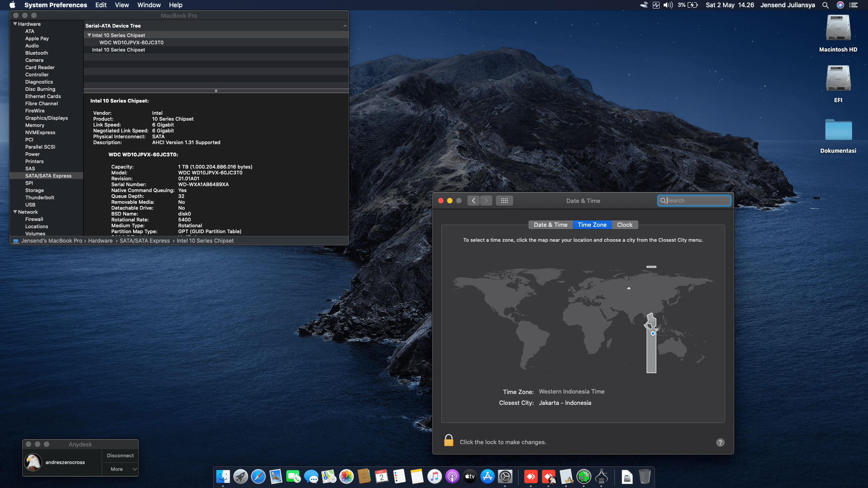Open Podcasts from the dock
The width and height of the screenshot is (868, 488).
pyautogui.click(x=452, y=477)
